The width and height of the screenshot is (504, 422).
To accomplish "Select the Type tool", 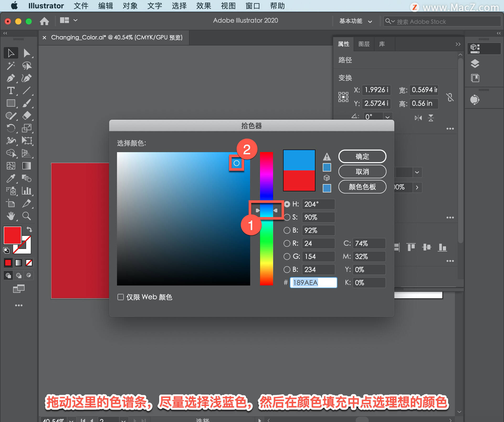I will [x=11, y=91].
